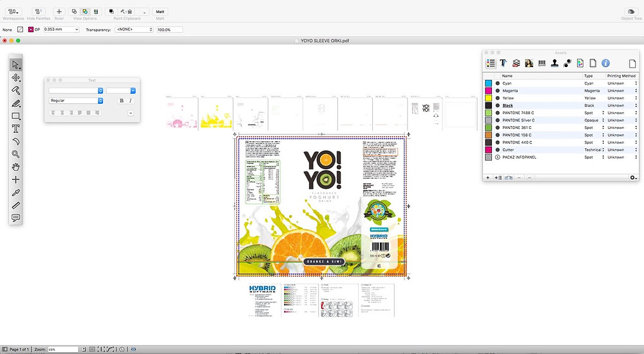Open the Transparency <NONE> dropdown
The width and height of the screenshot is (644, 354).
tap(134, 30)
